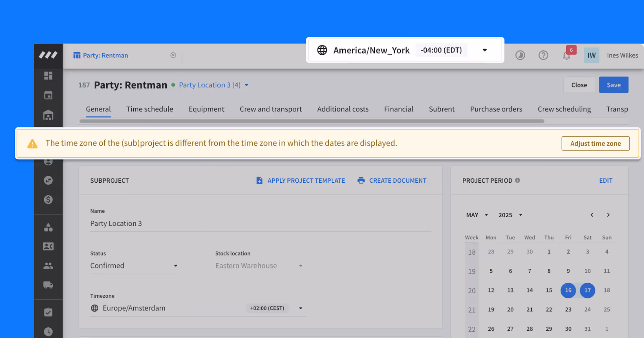Viewport: 644px width, 338px height.
Task: Open the Subrent tab
Action: pyautogui.click(x=442, y=109)
